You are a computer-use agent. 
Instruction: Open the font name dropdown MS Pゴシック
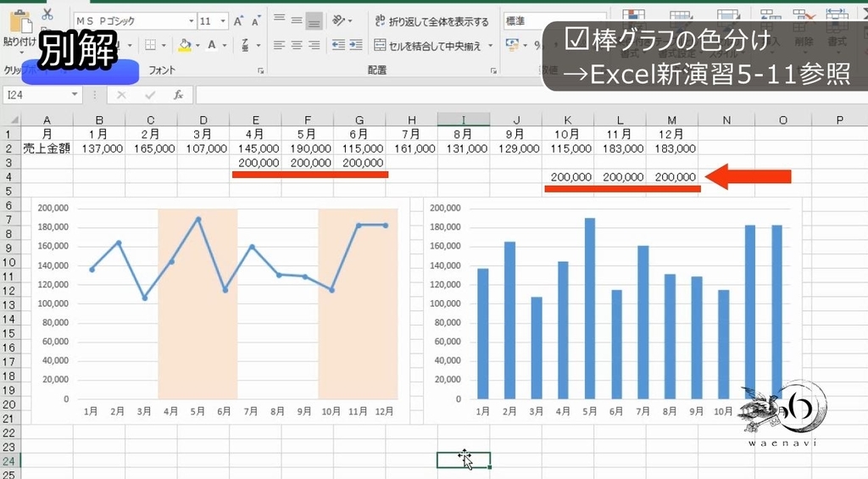[191, 21]
